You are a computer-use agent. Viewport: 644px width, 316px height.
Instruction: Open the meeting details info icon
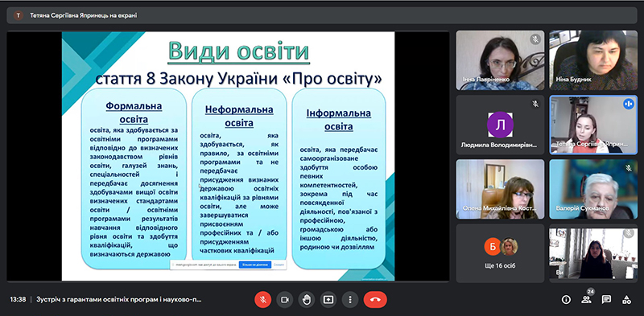point(566,300)
